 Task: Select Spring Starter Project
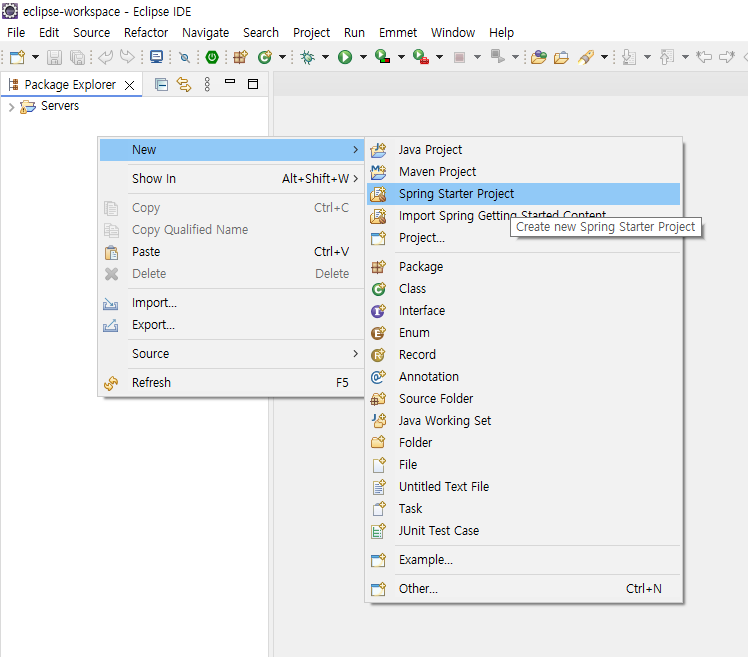(523, 194)
